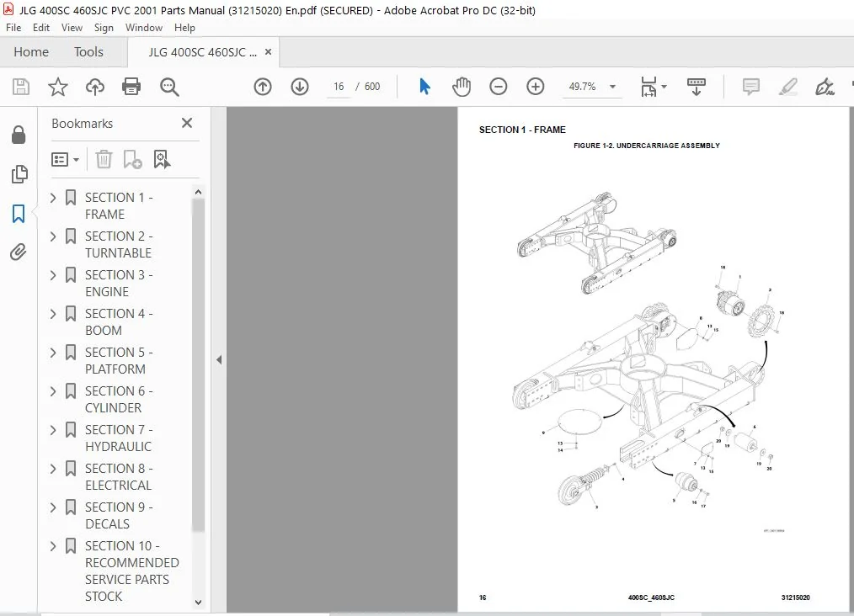Viewport: 854px width, 616px height.
Task: Open the Sign menu
Action: tap(104, 28)
